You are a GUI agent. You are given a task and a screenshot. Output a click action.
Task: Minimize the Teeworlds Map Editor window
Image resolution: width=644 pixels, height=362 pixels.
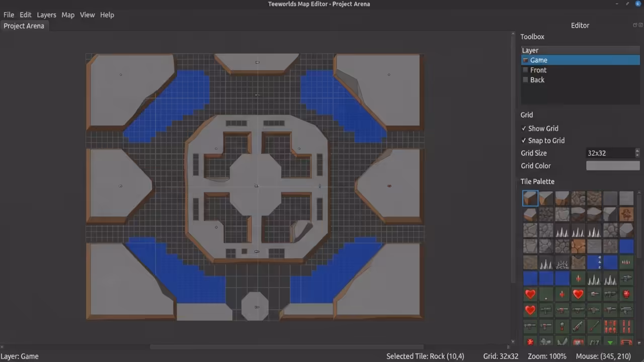617,4
